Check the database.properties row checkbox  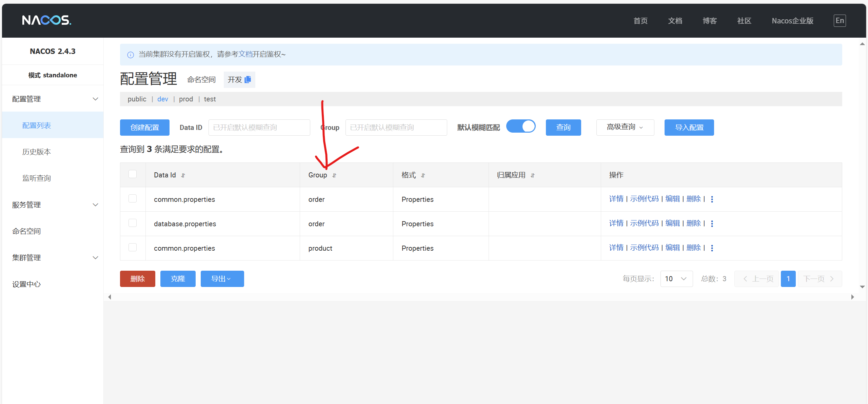pos(133,223)
